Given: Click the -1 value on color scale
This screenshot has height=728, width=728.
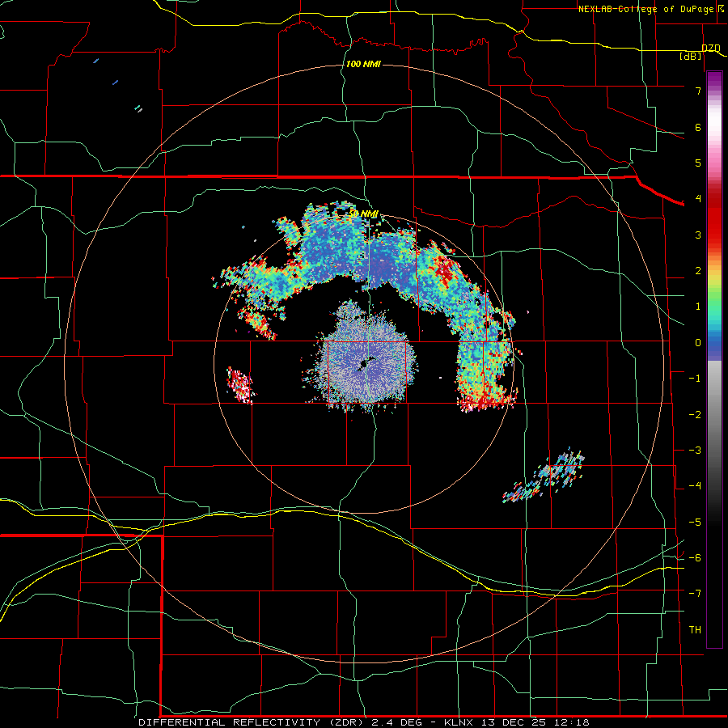Looking at the screenshot, I should coord(695,379).
